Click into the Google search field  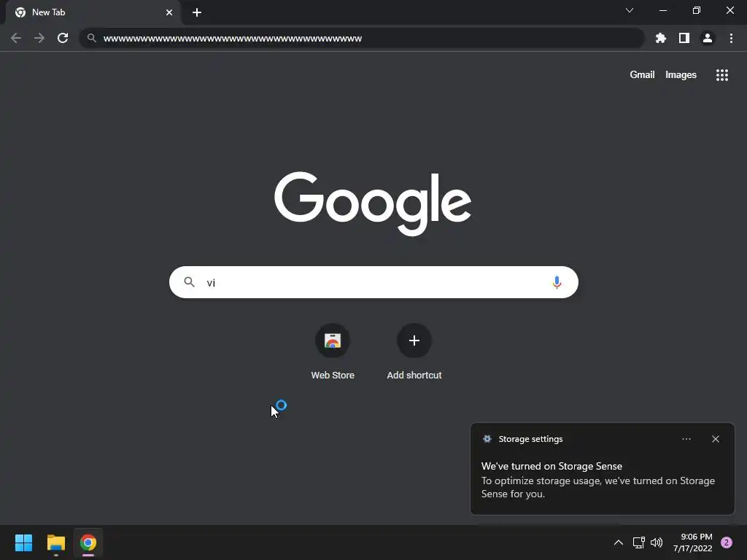pyautogui.click(x=373, y=282)
